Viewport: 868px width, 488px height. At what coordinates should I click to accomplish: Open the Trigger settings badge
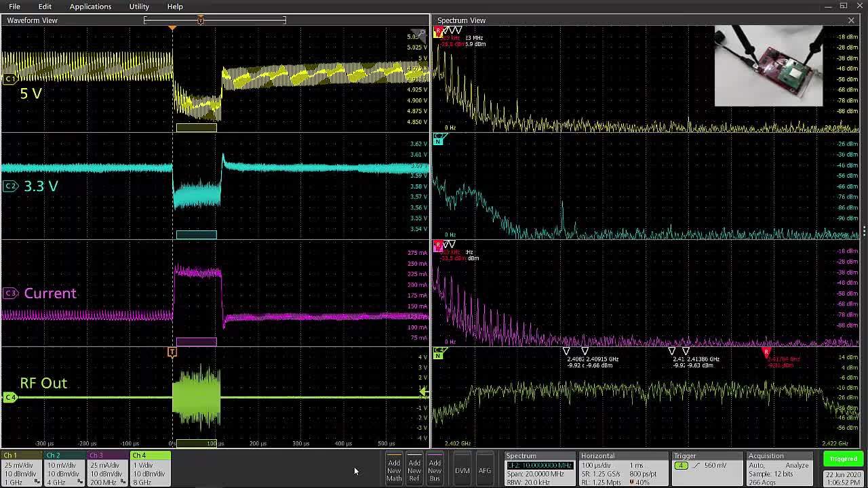click(x=707, y=469)
